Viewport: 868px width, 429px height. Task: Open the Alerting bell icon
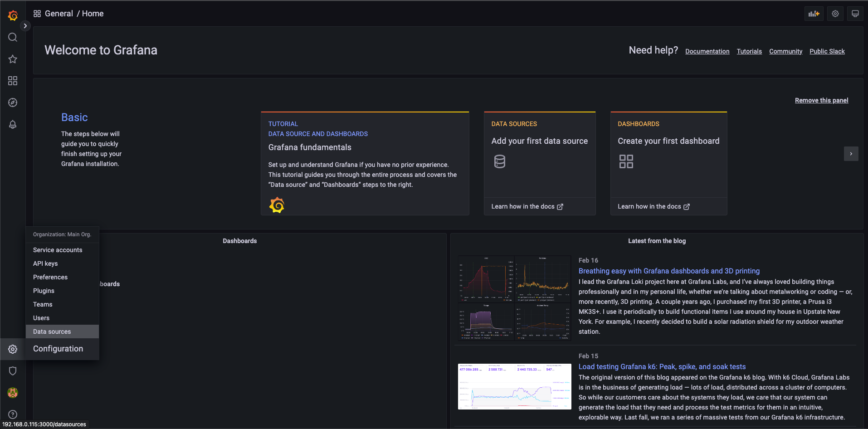coord(13,124)
